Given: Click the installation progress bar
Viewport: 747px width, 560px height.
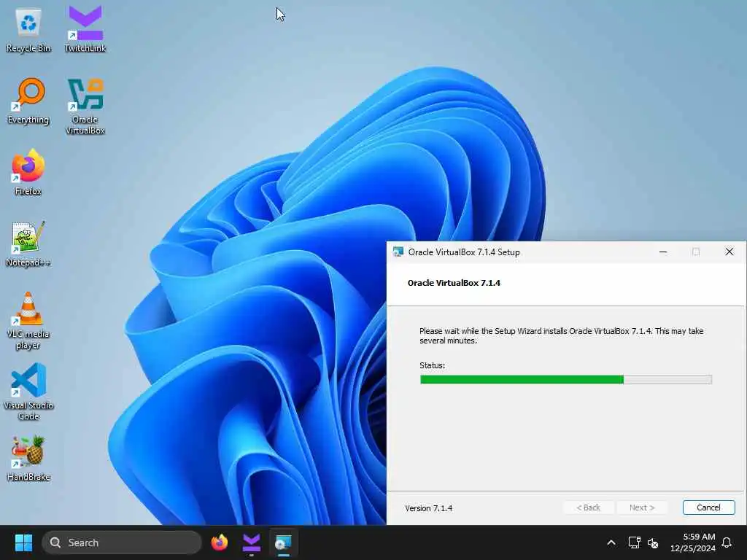Looking at the screenshot, I should [x=566, y=379].
